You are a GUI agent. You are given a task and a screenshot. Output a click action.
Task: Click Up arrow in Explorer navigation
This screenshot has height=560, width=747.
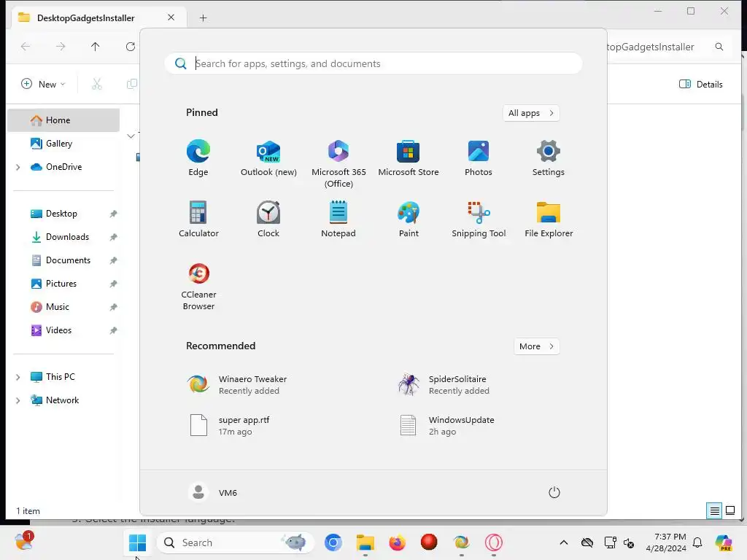click(x=96, y=46)
